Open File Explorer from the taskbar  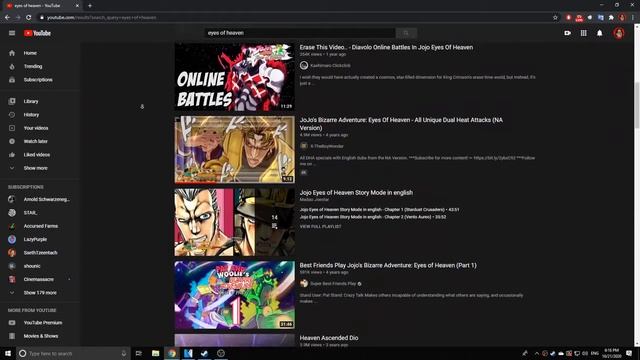tap(156, 353)
